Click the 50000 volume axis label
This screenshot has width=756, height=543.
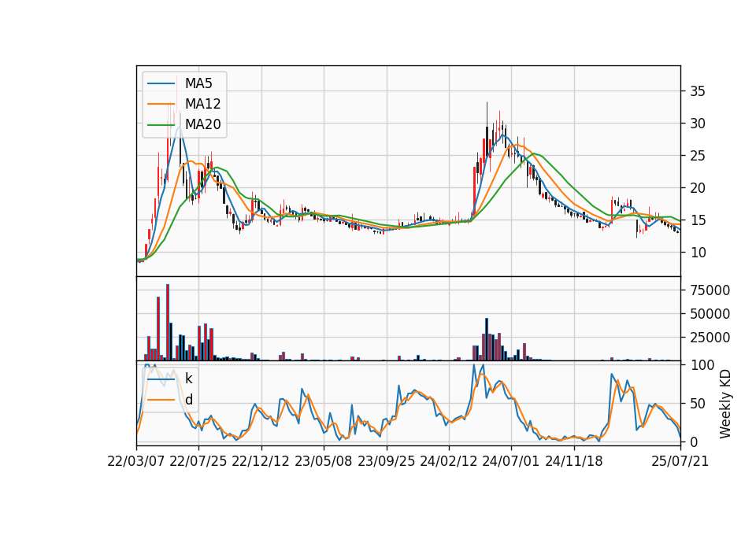pos(710,314)
